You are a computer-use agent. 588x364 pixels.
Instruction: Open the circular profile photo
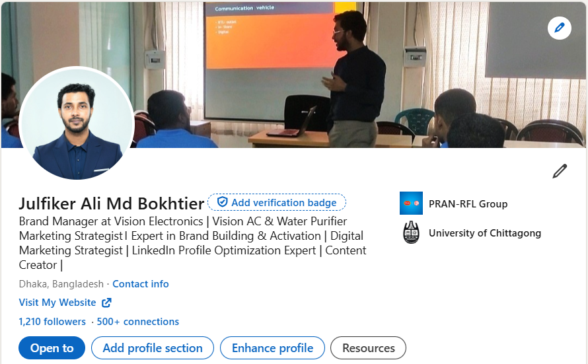coord(77,124)
